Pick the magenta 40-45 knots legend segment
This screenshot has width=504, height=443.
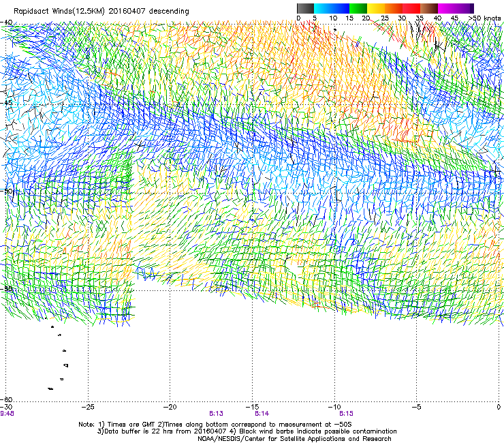click(x=447, y=8)
